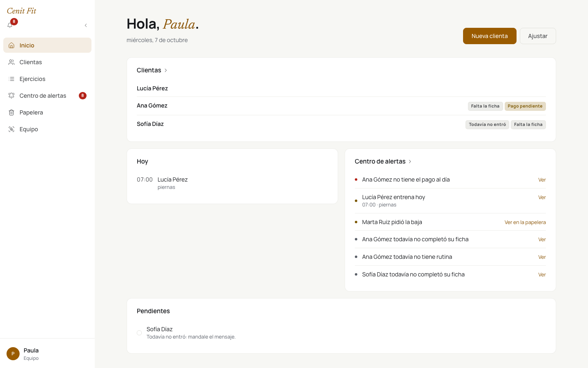Expand the Centro de alertas card chevron
The image size is (588, 368).
(x=410, y=162)
